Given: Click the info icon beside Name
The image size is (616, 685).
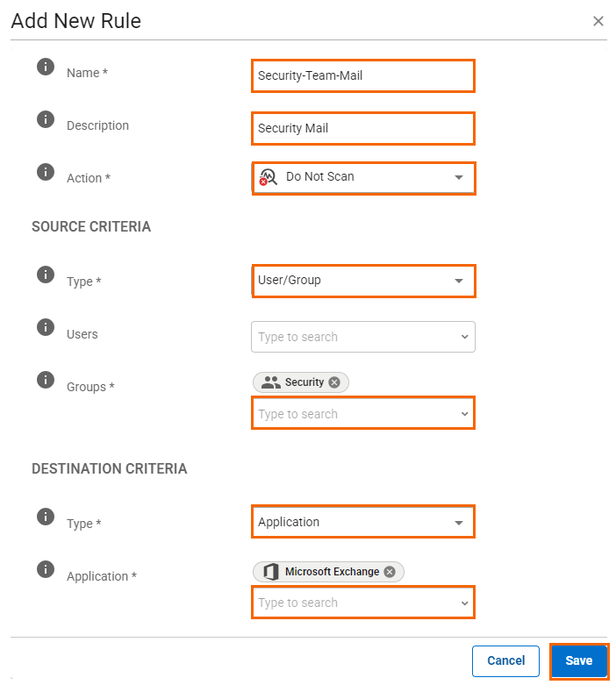Looking at the screenshot, I should click(46, 67).
